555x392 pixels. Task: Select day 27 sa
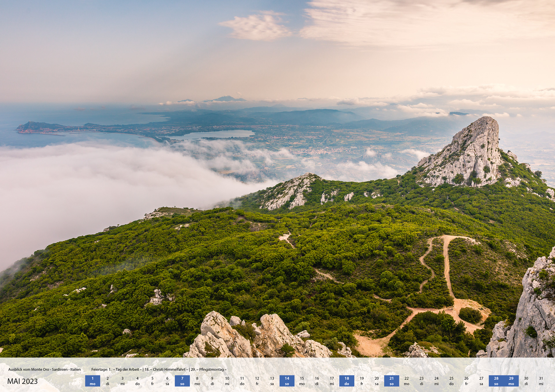point(481,381)
